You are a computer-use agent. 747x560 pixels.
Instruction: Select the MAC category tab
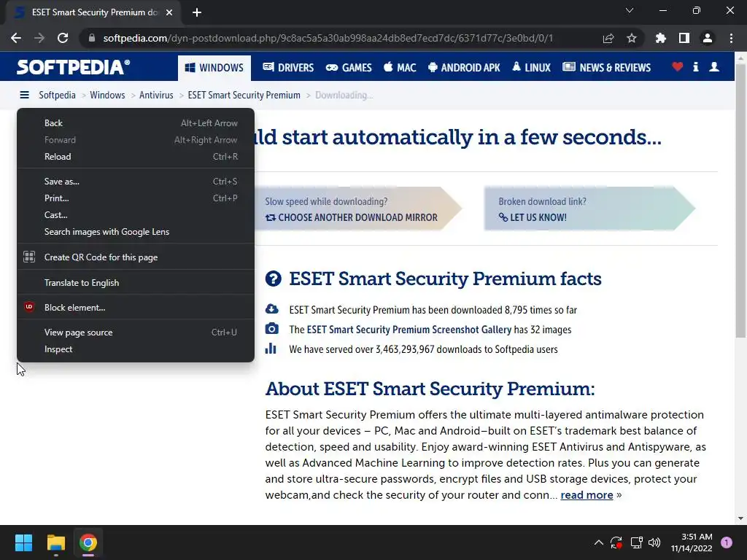click(400, 68)
